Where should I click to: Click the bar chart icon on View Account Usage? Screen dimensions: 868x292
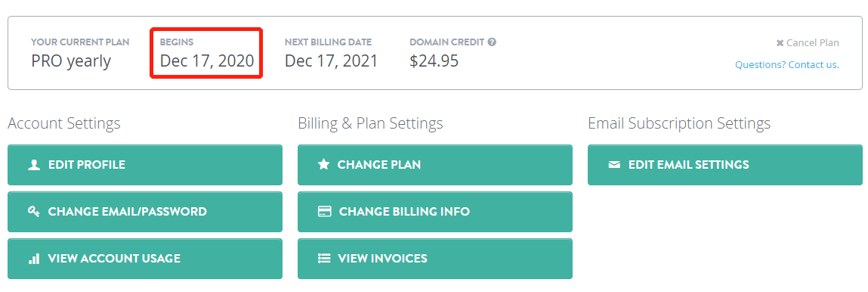(x=34, y=258)
